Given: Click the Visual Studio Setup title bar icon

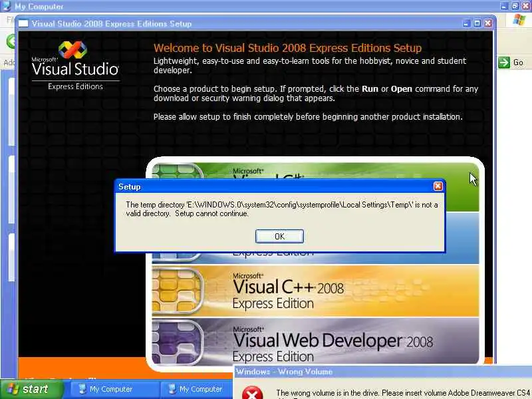Looking at the screenshot, I should point(23,23).
